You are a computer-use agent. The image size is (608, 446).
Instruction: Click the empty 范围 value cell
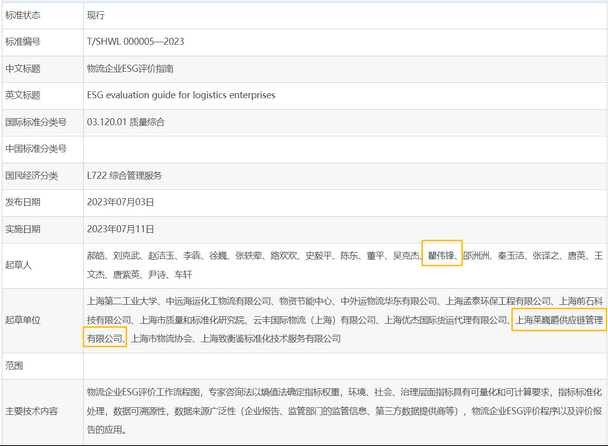coord(340,365)
